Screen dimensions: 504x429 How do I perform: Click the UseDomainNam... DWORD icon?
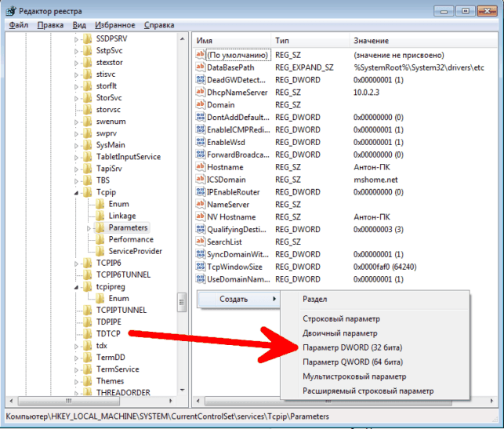tap(200, 279)
